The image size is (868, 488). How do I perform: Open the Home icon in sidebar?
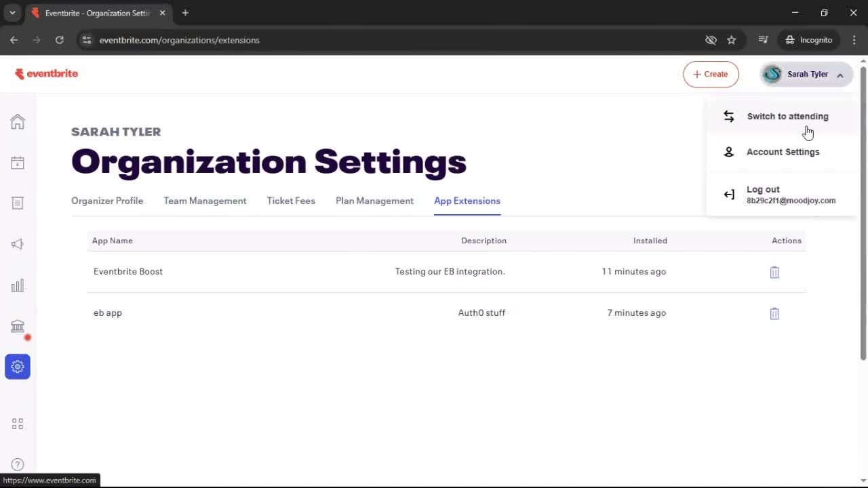(x=18, y=121)
